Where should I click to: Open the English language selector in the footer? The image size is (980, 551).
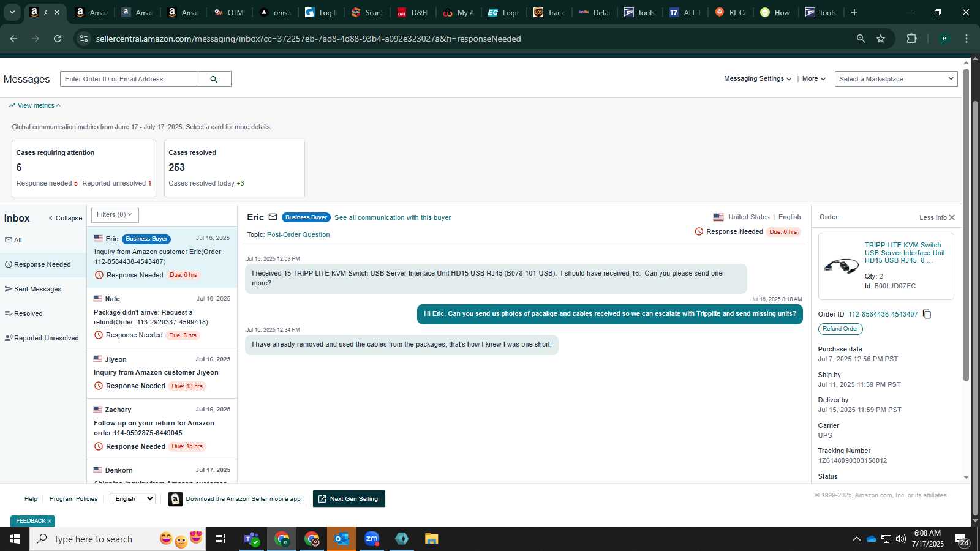pos(132,499)
